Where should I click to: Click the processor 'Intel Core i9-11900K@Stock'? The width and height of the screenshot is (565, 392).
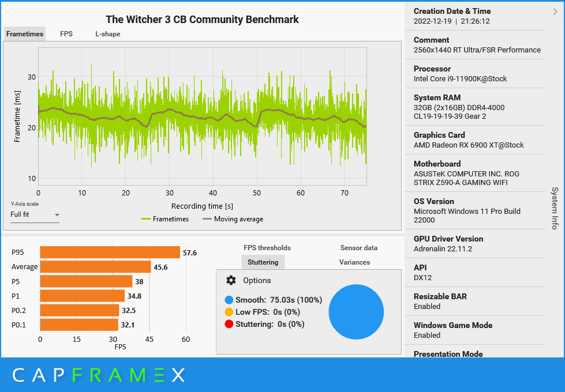(460, 78)
